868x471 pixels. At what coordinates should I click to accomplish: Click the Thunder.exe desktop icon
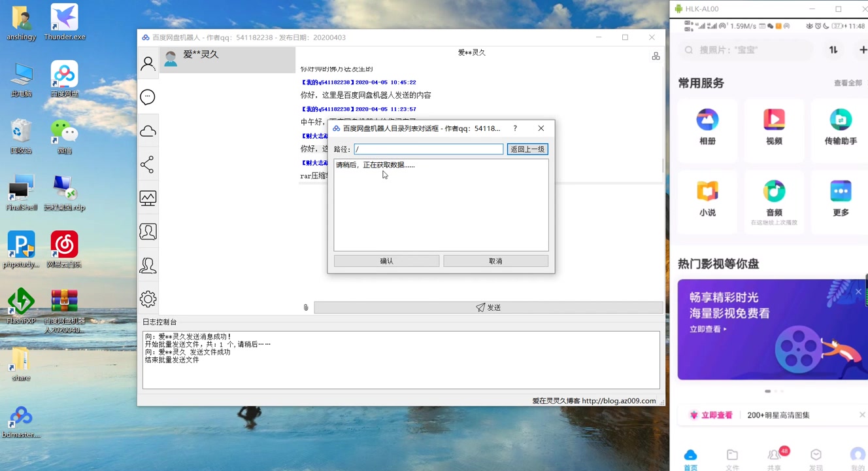click(x=65, y=23)
